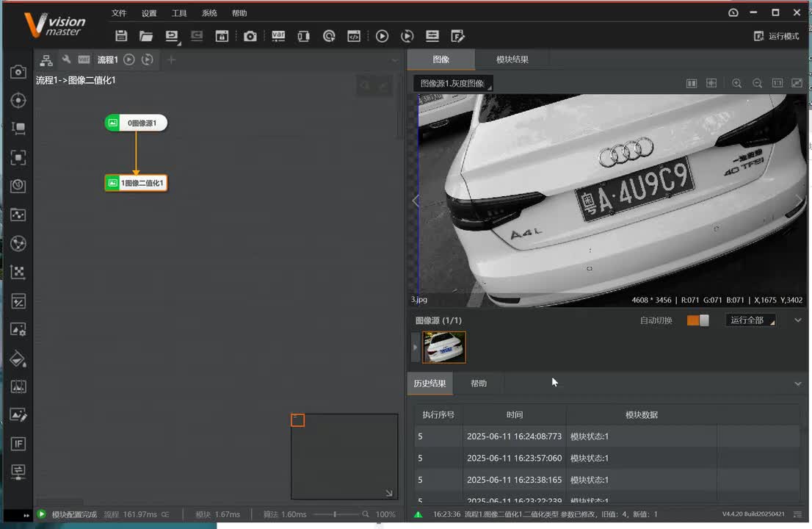Screen dimensions: 812x529
Task: Open the camera acquisition tools in sidebar
Action: coord(18,71)
